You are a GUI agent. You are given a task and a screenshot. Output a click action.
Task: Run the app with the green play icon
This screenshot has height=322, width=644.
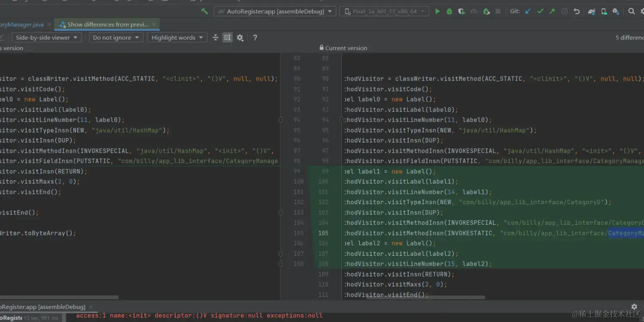pyautogui.click(x=437, y=11)
